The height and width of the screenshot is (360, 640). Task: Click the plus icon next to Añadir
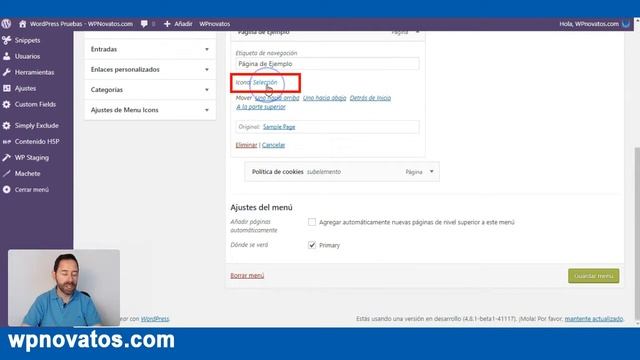pos(167,24)
